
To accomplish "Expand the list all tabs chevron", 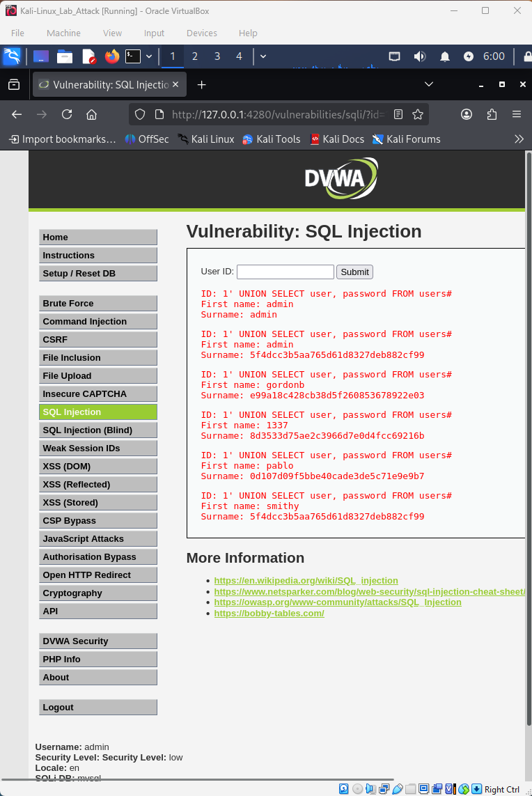I will [x=429, y=84].
